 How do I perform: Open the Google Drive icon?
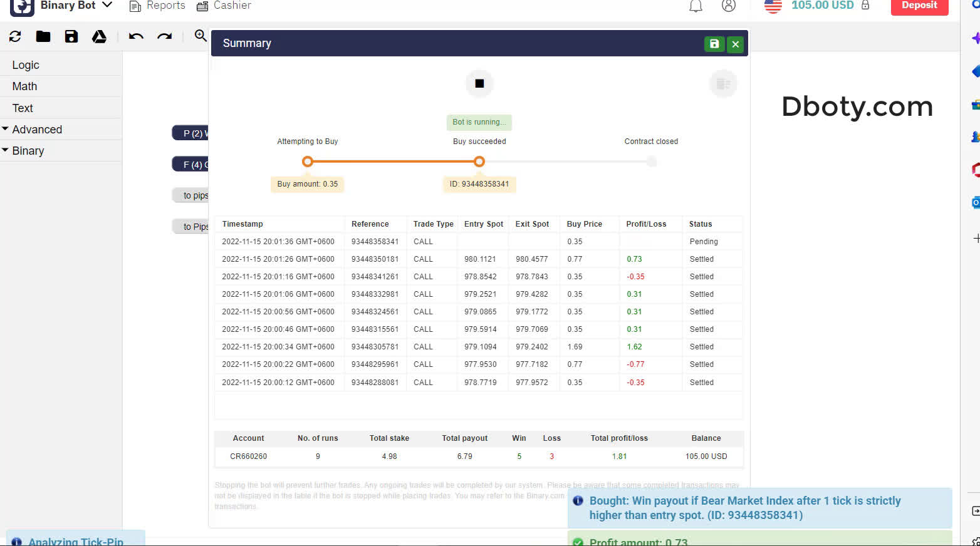(x=99, y=37)
